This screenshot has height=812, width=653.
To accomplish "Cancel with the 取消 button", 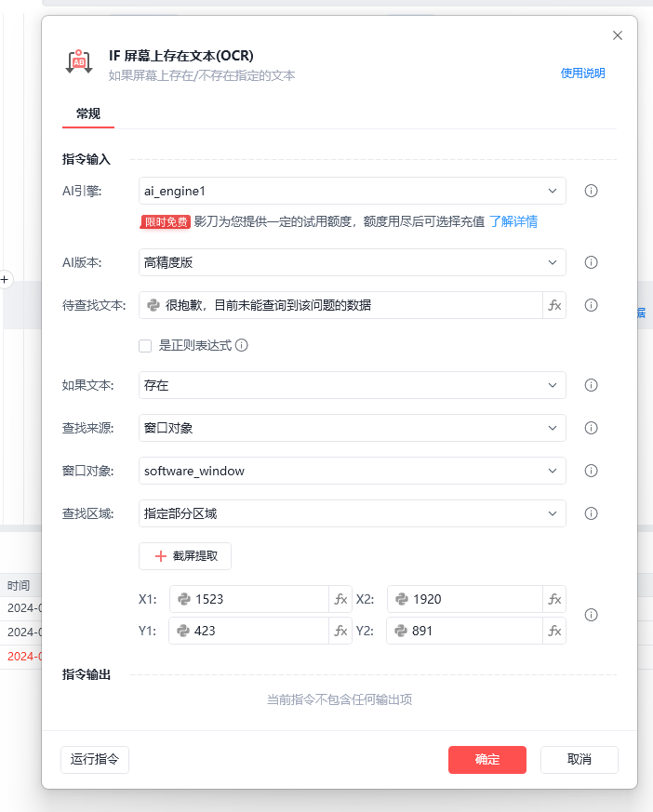I will click(x=580, y=760).
